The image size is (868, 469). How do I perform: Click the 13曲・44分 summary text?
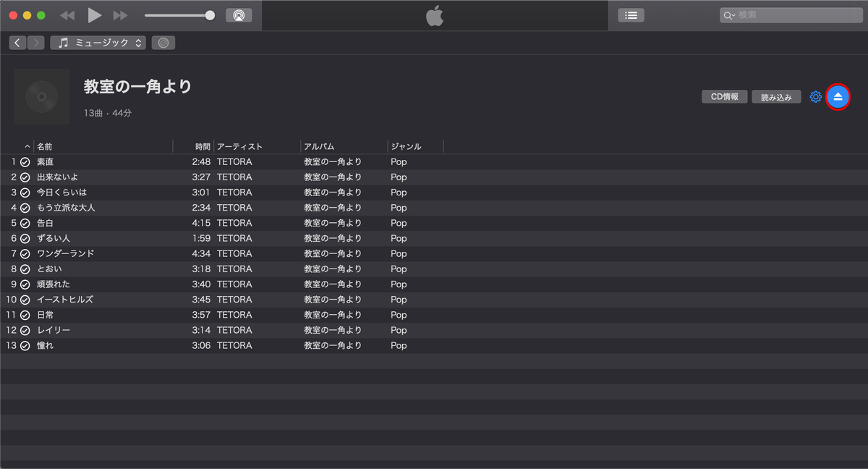click(x=108, y=114)
